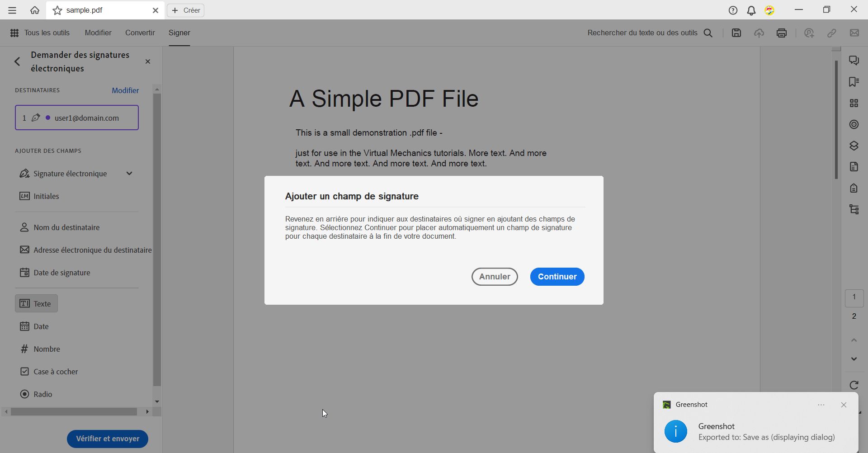This screenshot has height=453, width=868.
Task: Click the left panel vertical scrollbar
Action: point(157,240)
